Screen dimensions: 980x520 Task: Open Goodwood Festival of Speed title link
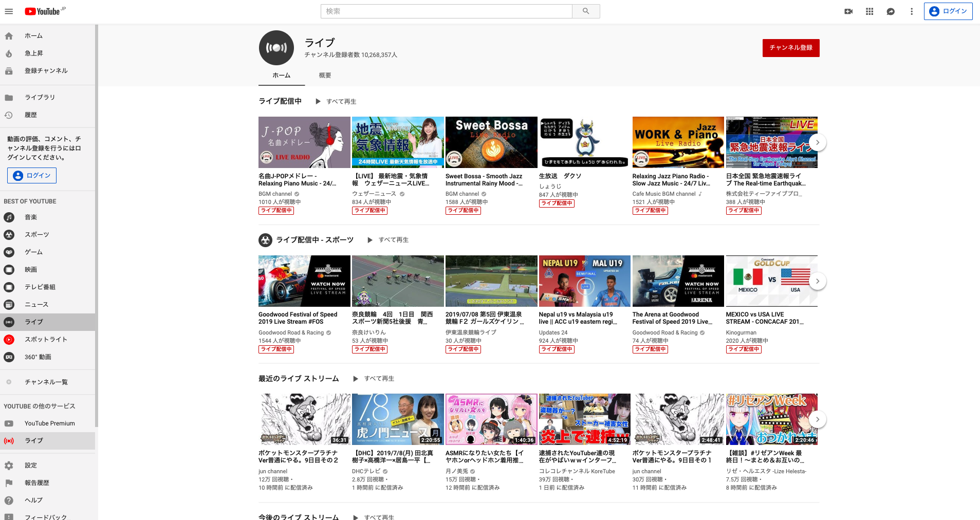[x=298, y=318]
